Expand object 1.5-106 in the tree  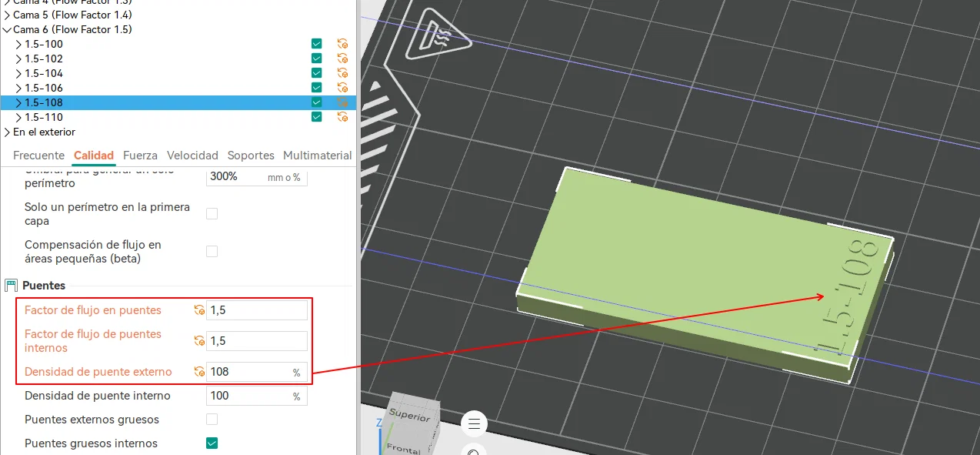coord(18,88)
